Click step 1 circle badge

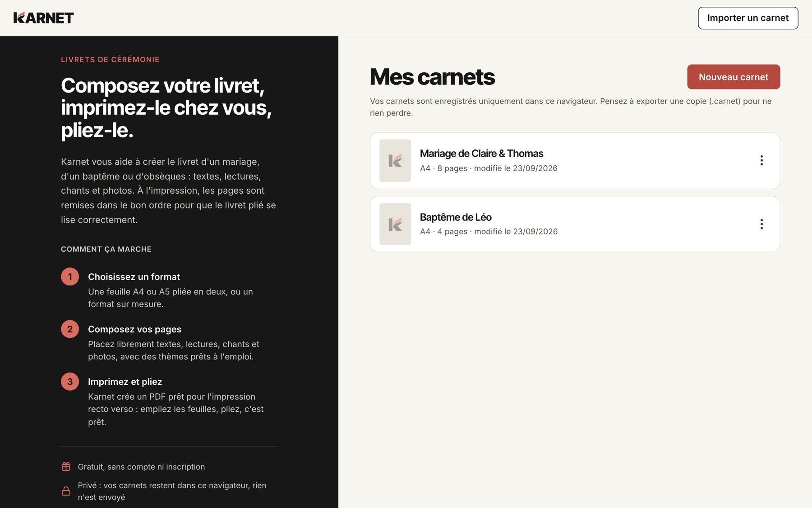coord(70,276)
